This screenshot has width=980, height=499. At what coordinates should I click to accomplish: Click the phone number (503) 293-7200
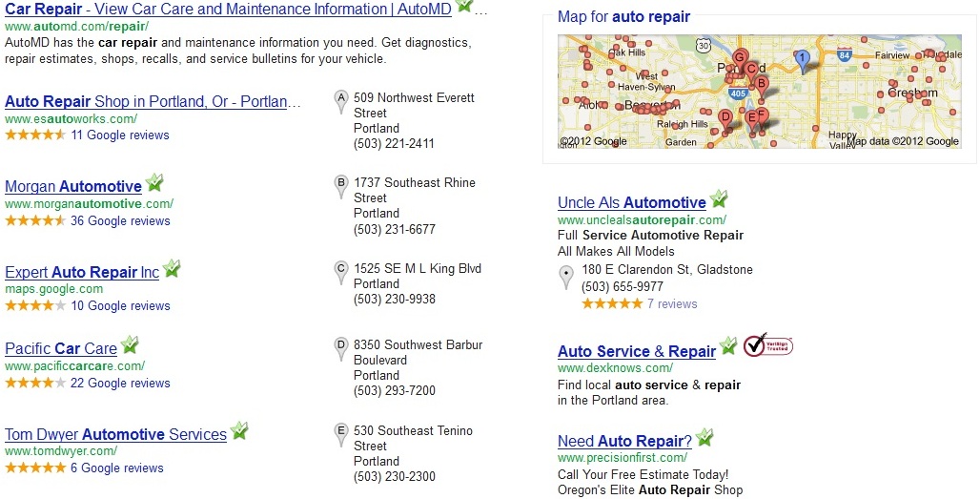point(395,390)
